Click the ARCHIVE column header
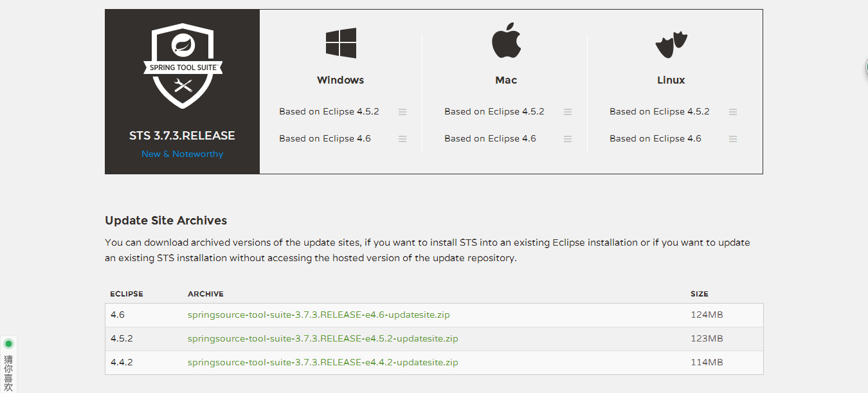This screenshot has width=868, height=393. 206,294
